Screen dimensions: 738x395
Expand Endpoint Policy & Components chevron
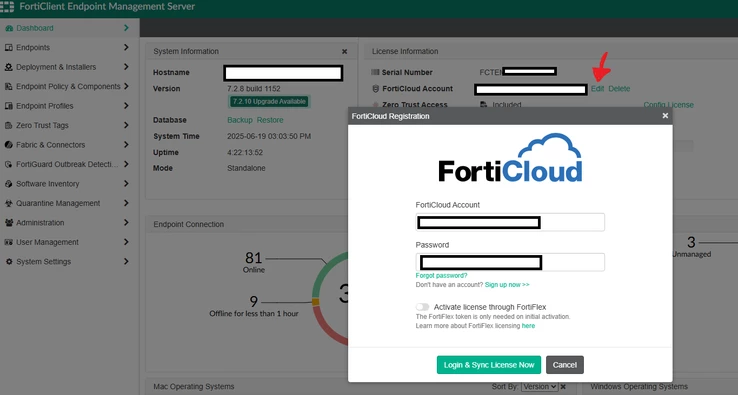[x=126, y=87]
